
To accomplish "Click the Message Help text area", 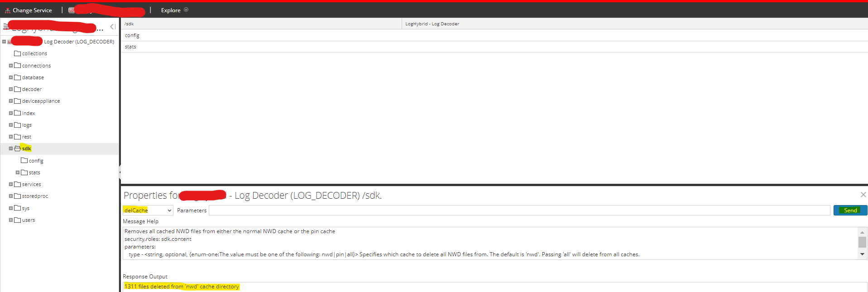I will [x=490, y=243].
